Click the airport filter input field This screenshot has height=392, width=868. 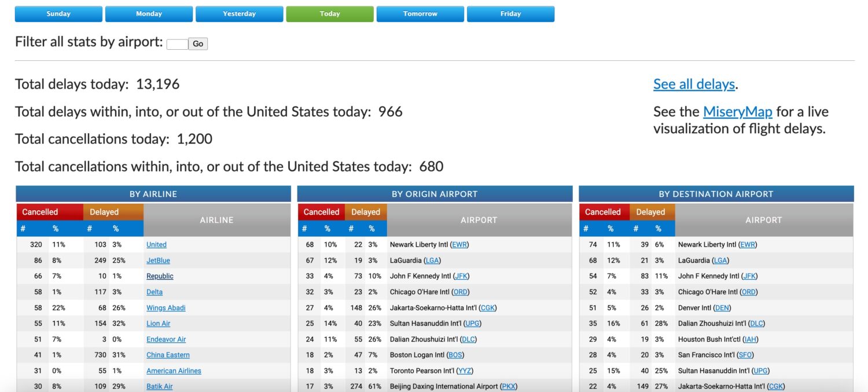click(176, 44)
